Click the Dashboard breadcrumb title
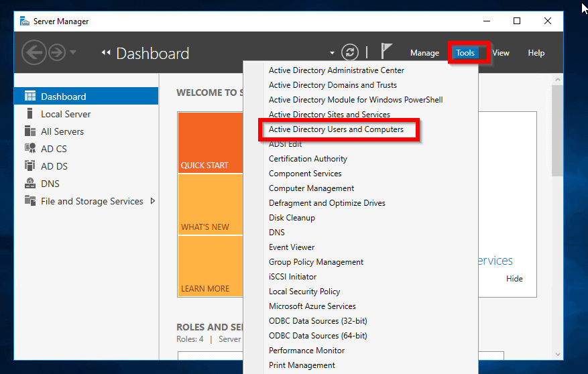 153,53
